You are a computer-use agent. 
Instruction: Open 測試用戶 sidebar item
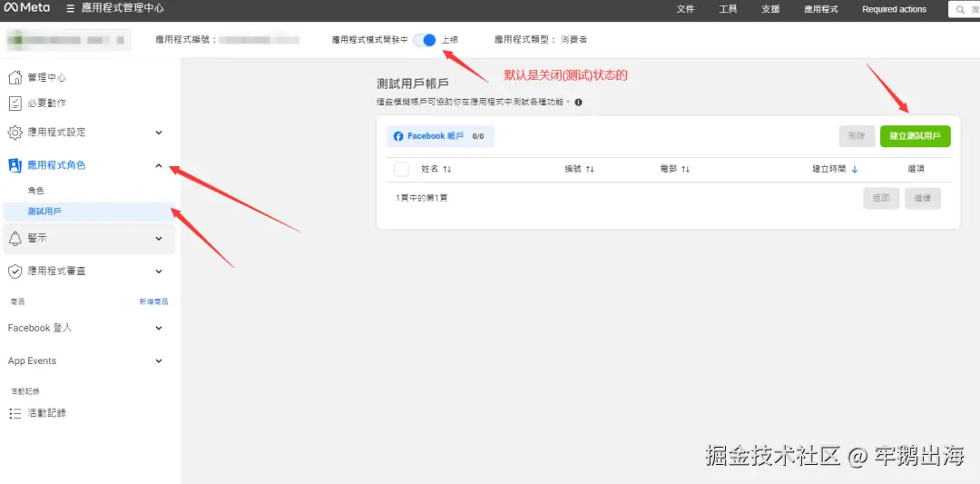pyautogui.click(x=88, y=212)
